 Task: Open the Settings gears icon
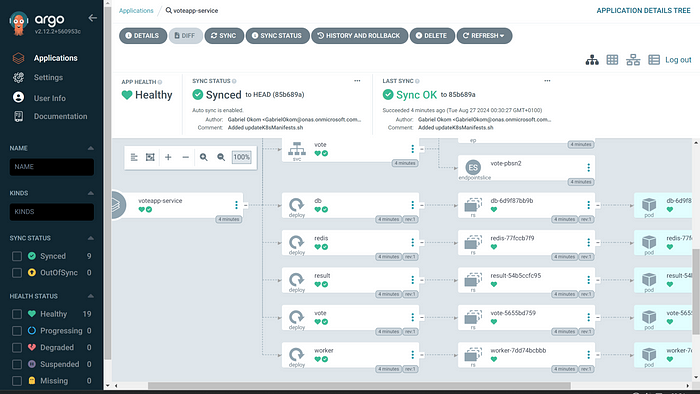click(18, 77)
